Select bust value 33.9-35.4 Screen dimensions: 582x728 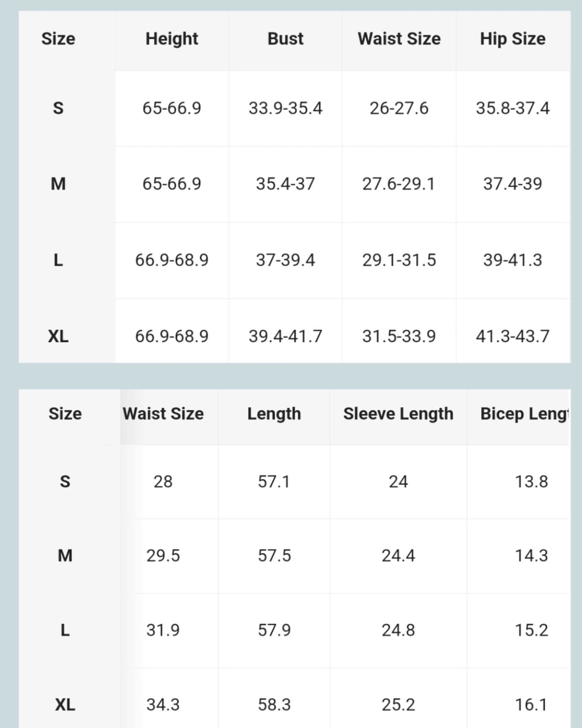pyautogui.click(x=285, y=108)
